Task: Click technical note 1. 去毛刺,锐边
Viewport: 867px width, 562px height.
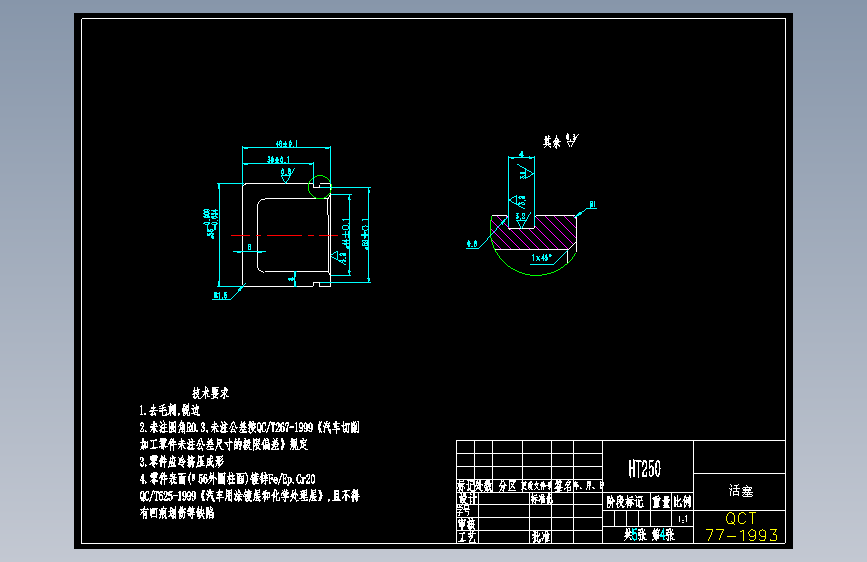Action: (170, 410)
